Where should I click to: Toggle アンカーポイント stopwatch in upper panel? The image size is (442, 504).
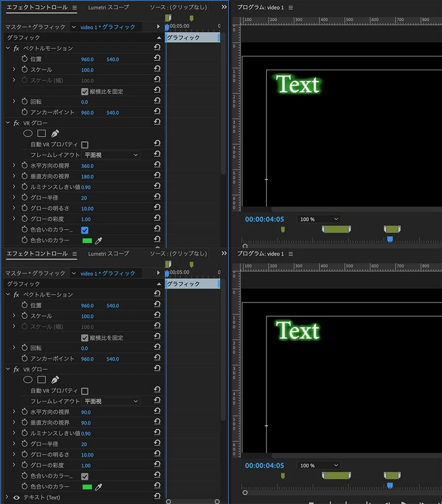coord(24,112)
